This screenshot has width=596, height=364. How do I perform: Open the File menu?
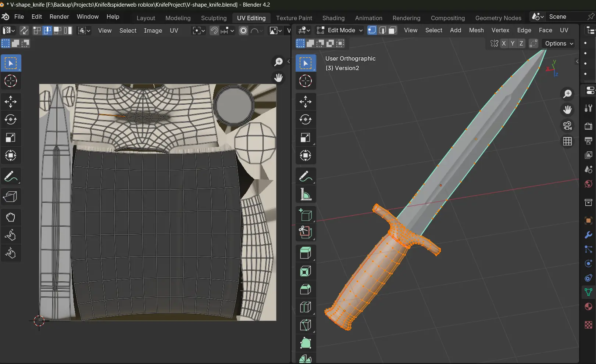[x=19, y=17]
